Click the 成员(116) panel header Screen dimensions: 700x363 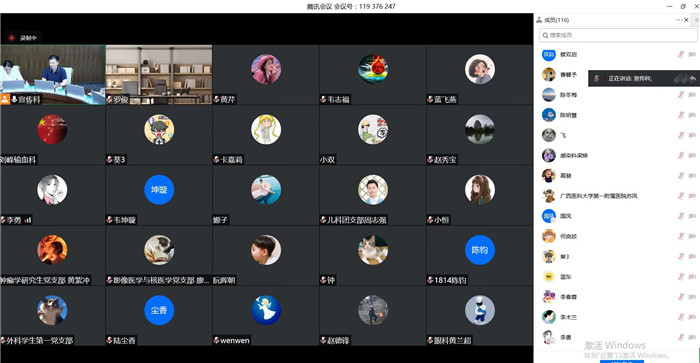556,20
